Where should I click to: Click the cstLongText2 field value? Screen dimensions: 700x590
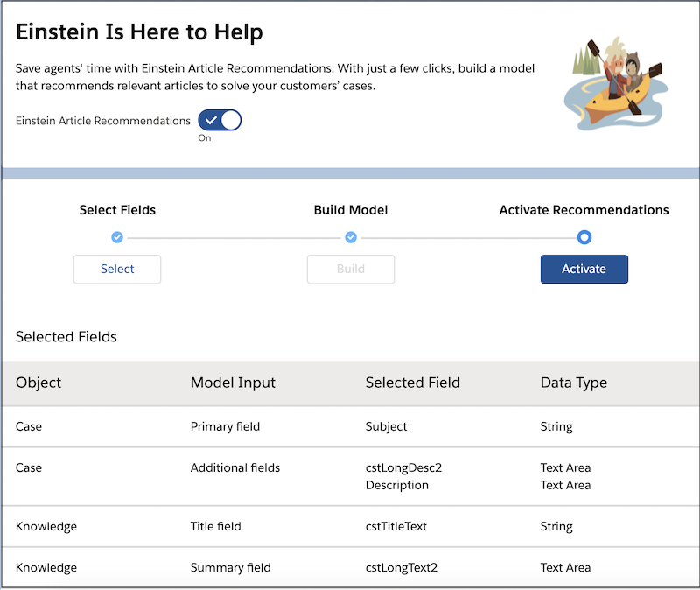pos(402,567)
